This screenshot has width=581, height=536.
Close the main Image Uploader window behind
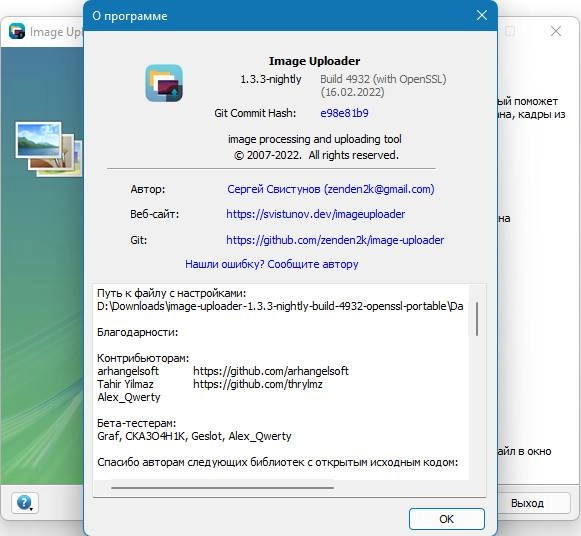pyautogui.click(x=556, y=31)
